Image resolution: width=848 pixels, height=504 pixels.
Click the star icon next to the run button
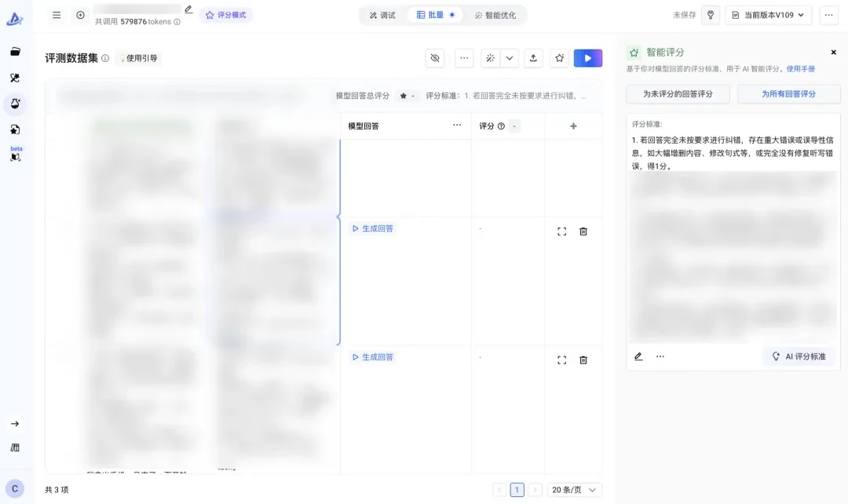point(559,57)
